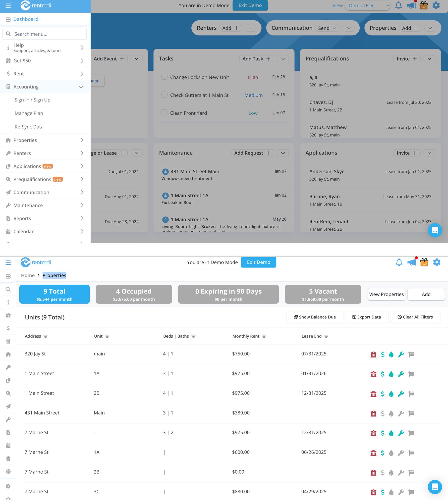Check the Check Gutters at 1 Main St task

pos(165,95)
